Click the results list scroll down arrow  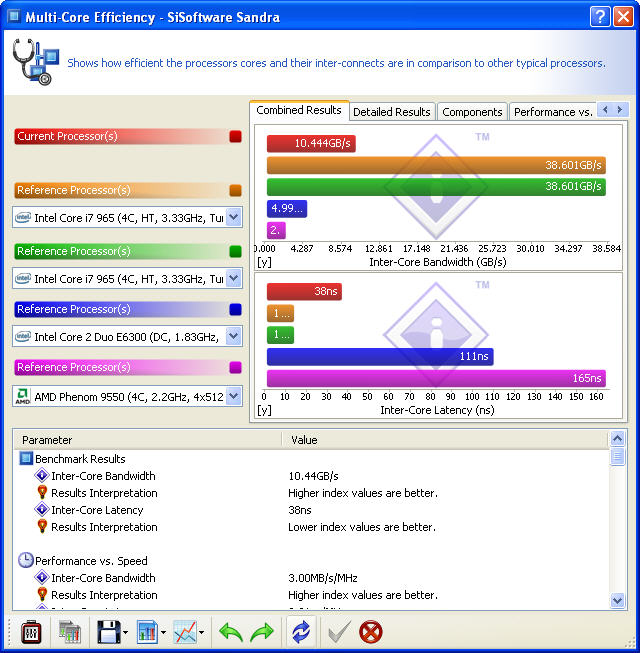617,600
